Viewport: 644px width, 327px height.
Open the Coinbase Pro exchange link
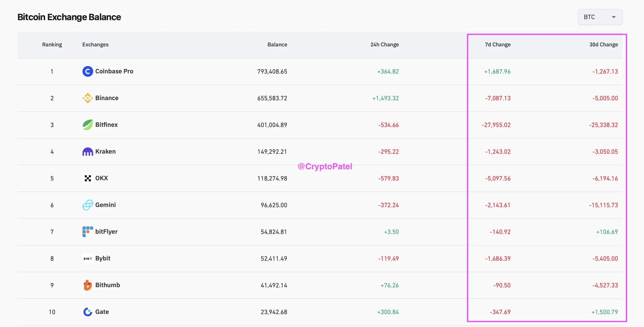(x=114, y=71)
